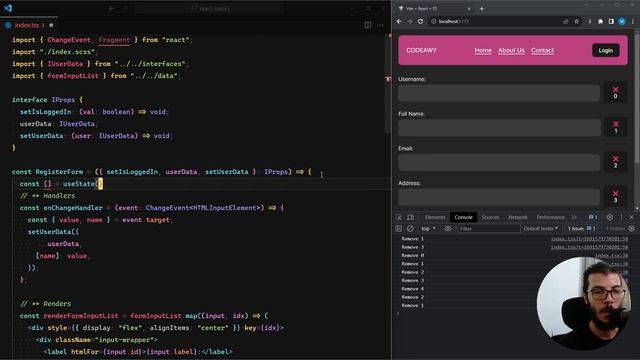Go back in the browser
Screen dimensions: 640x360
[399, 21]
